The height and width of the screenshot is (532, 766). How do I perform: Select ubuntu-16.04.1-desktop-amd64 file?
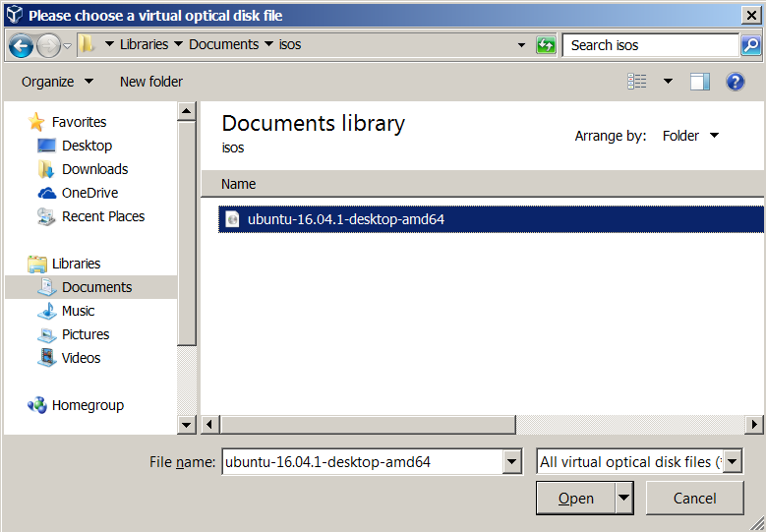491,219
